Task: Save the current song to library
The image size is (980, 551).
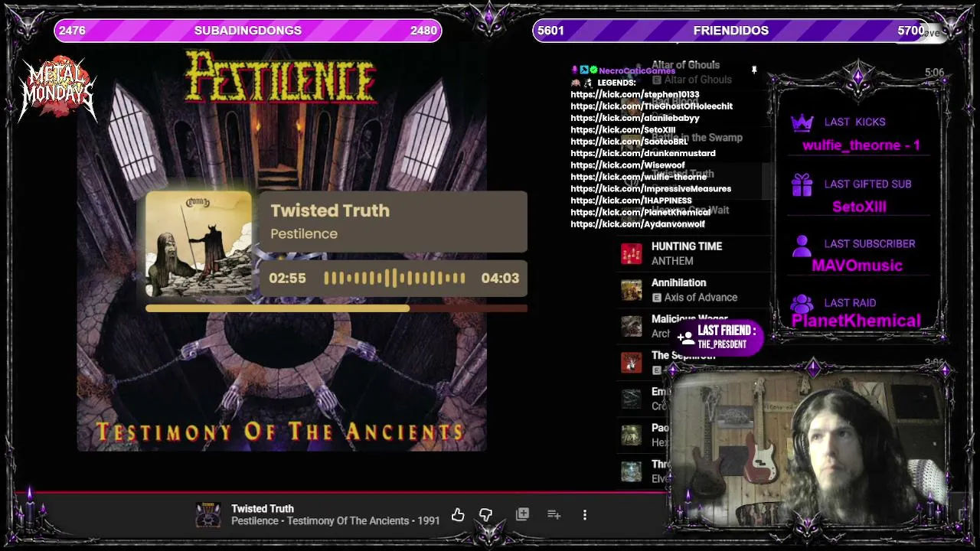Action: point(522,514)
